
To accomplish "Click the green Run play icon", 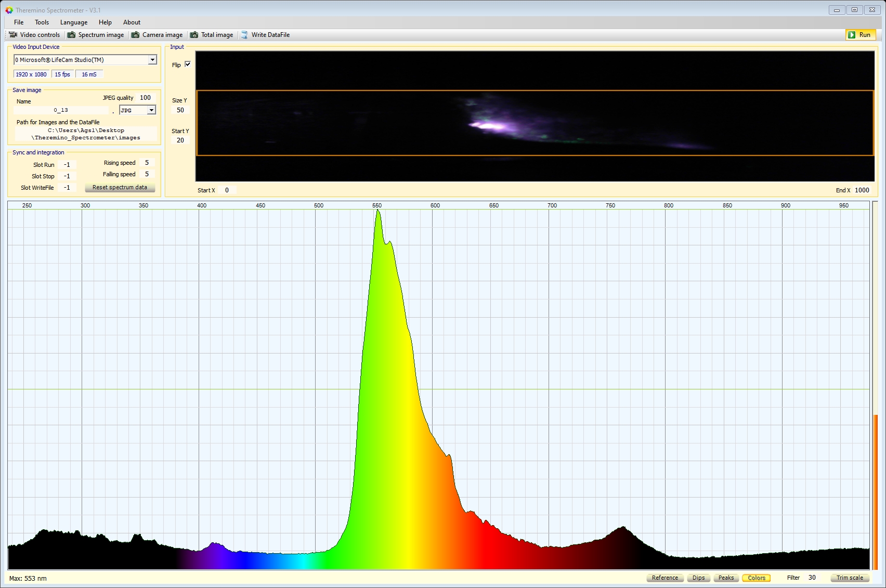I will (852, 35).
